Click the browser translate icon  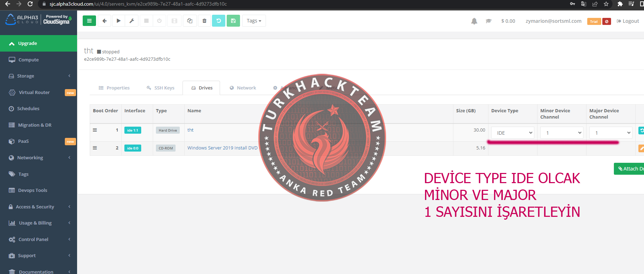pyautogui.click(x=584, y=4)
